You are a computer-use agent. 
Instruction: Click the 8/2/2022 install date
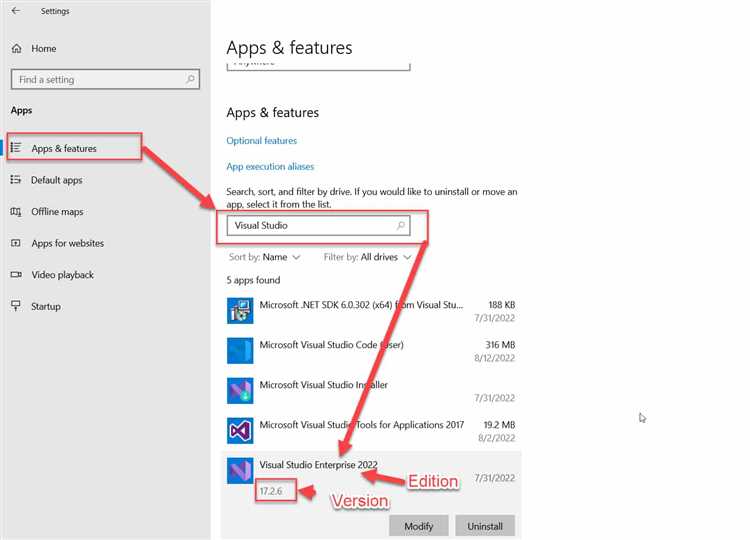(x=496, y=438)
